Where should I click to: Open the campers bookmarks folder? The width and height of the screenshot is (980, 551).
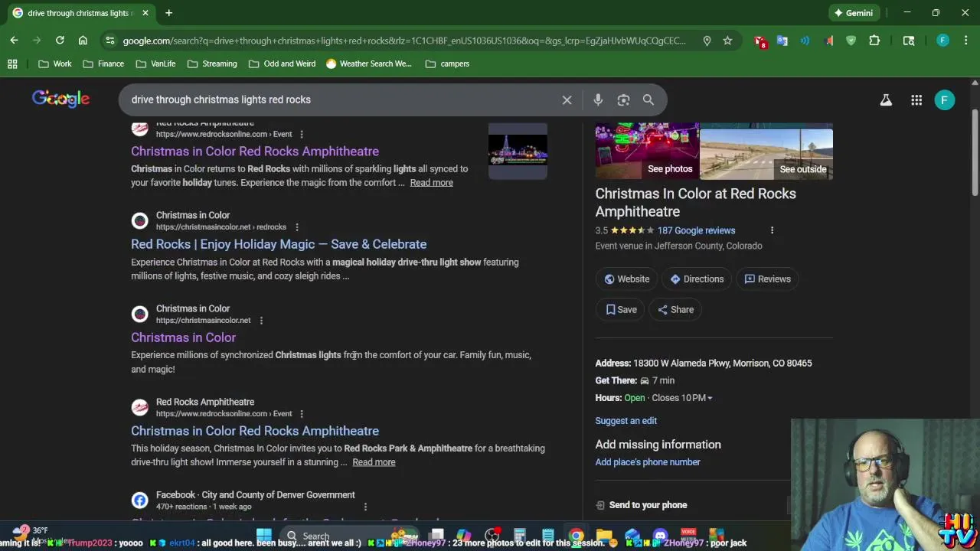point(447,64)
